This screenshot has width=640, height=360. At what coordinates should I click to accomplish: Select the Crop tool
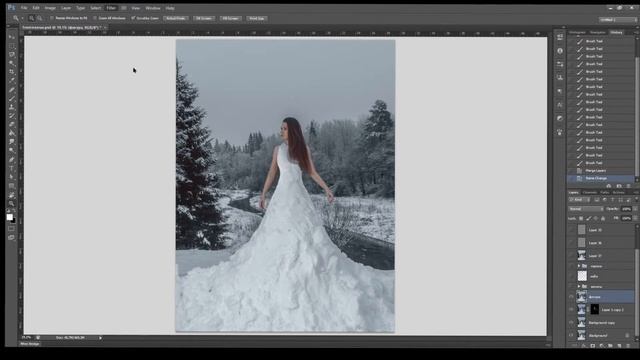[12, 72]
